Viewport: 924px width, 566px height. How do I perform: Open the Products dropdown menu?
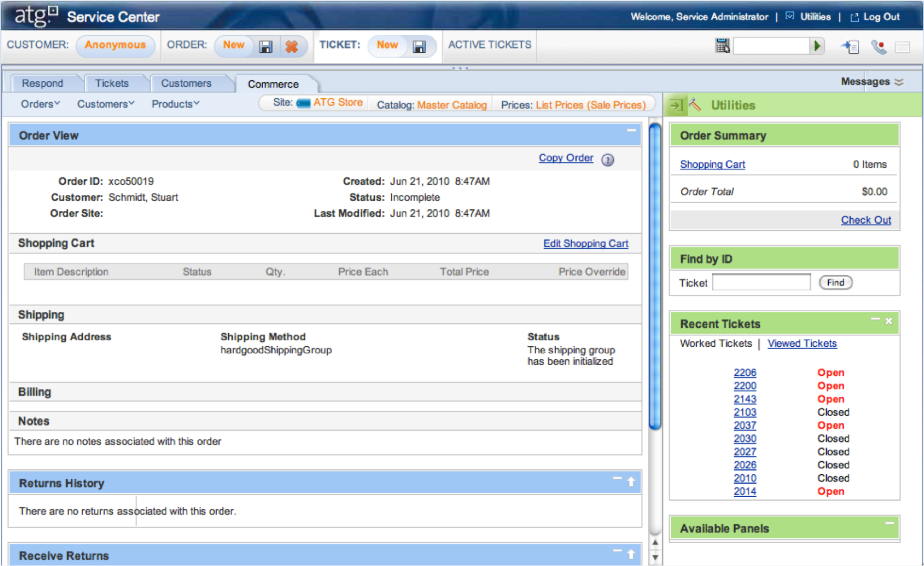tap(175, 104)
